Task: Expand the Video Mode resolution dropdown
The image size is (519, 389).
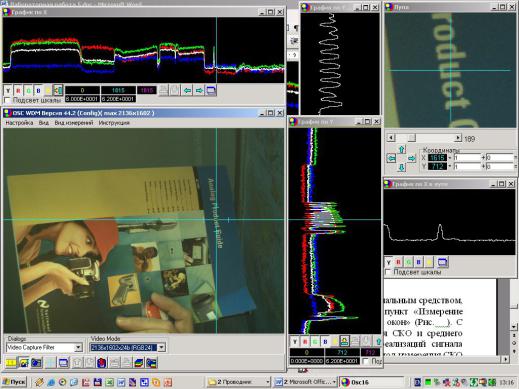Action: (x=161, y=347)
